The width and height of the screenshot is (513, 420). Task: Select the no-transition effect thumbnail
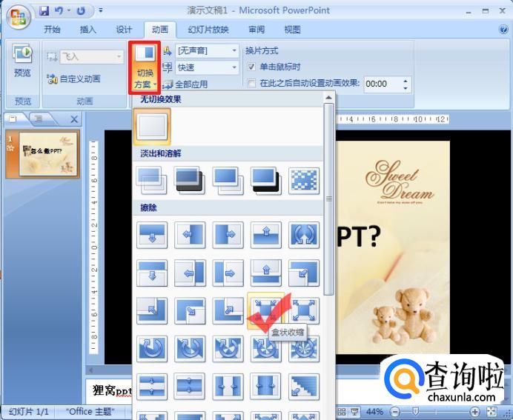click(152, 127)
